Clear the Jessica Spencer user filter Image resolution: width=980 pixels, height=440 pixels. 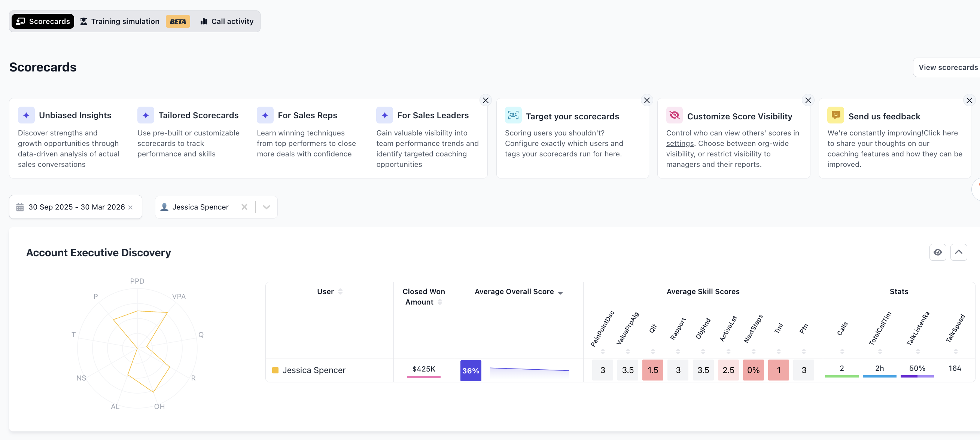click(244, 207)
